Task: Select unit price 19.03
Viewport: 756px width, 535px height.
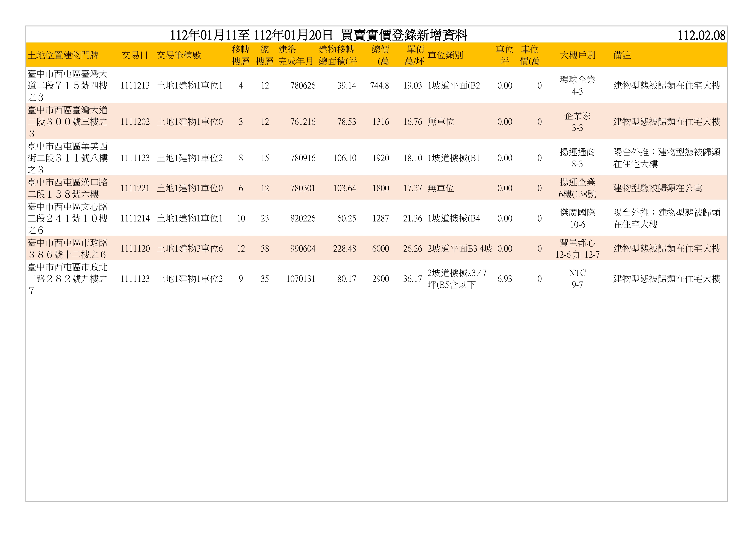Action: click(x=413, y=86)
